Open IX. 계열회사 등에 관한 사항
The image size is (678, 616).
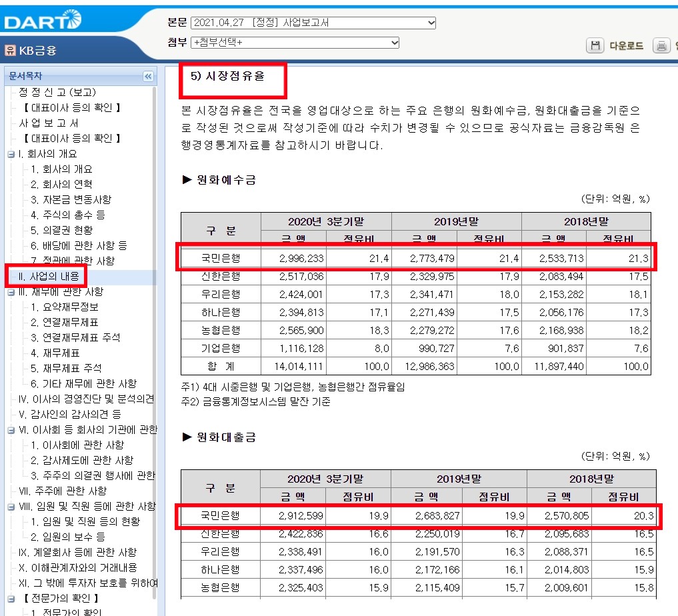click(77, 553)
